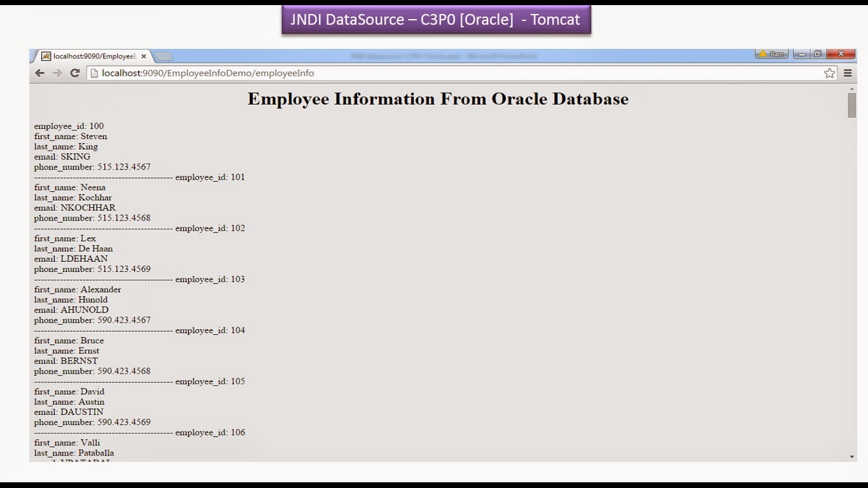Click the page file icon in address bar
The height and width of the screenshot is (488, 868).
[x=94, y=73]
